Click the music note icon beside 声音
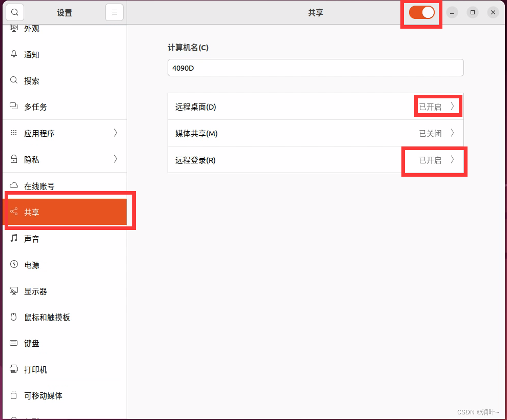The width and height of the screenshot is (507, 420). 14,239
